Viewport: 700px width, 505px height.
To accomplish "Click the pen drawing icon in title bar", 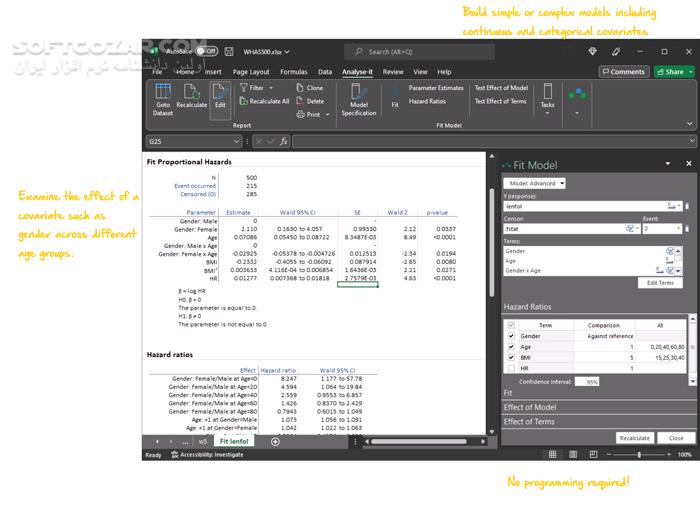I will tap(616, 51).
